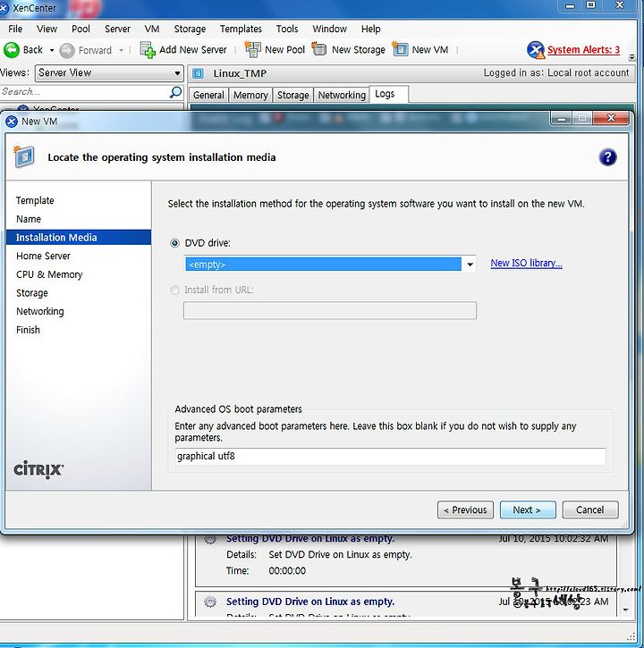Go to the Finish wizard step

28,330
